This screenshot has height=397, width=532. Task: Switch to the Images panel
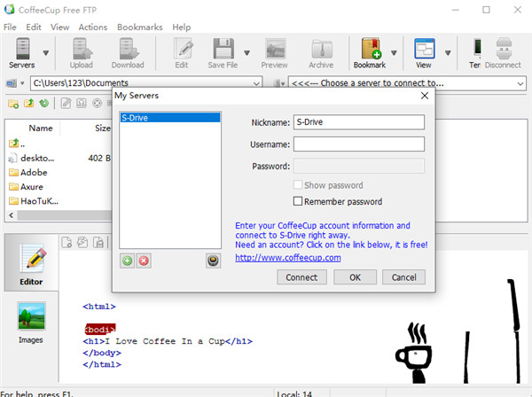pyautogui.click(x=31, y=323)
